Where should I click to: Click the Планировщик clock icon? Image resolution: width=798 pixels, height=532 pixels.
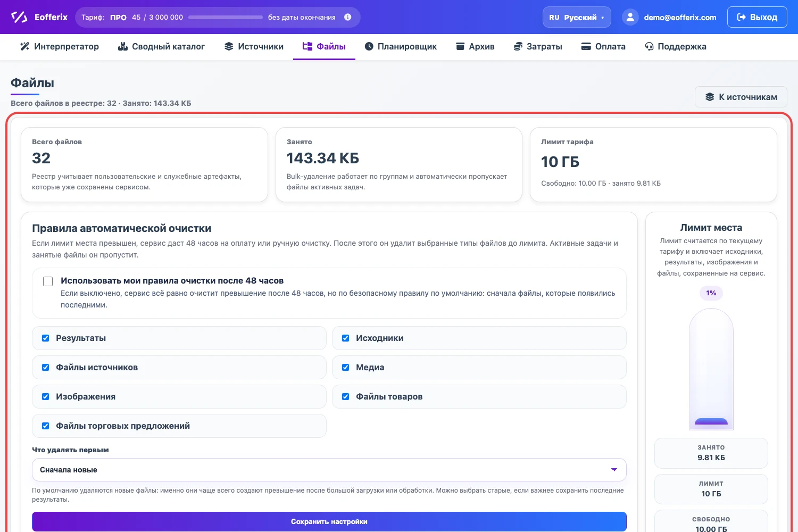pos(369,46)
